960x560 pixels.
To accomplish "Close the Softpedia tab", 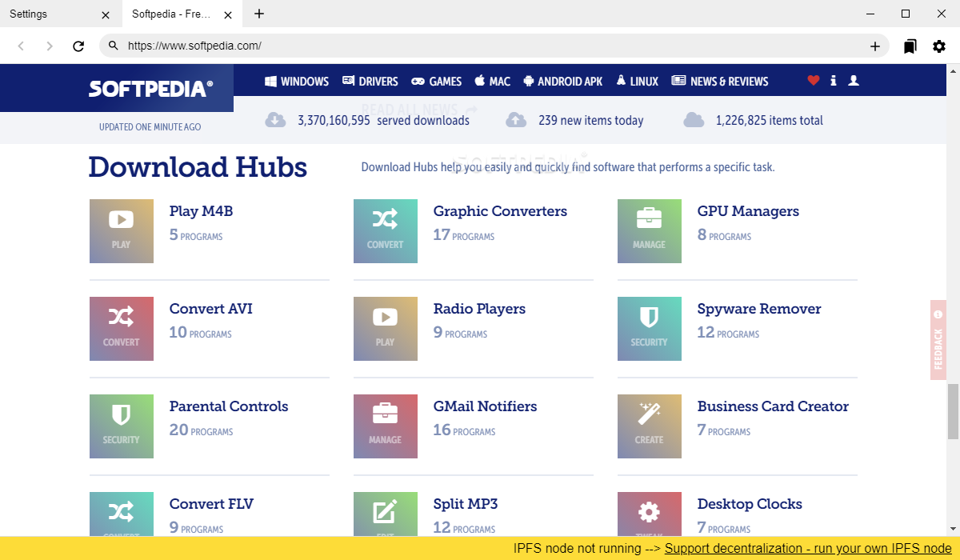I will click(228, 14).
